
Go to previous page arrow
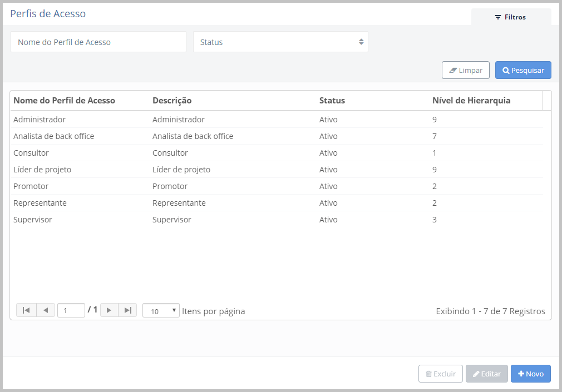46,310
